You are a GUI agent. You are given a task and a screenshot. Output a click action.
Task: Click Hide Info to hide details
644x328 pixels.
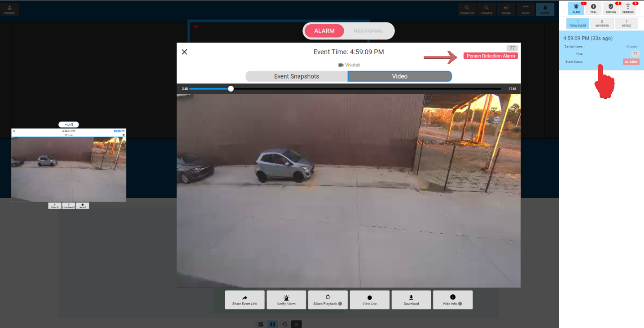[x=452, y=300]
